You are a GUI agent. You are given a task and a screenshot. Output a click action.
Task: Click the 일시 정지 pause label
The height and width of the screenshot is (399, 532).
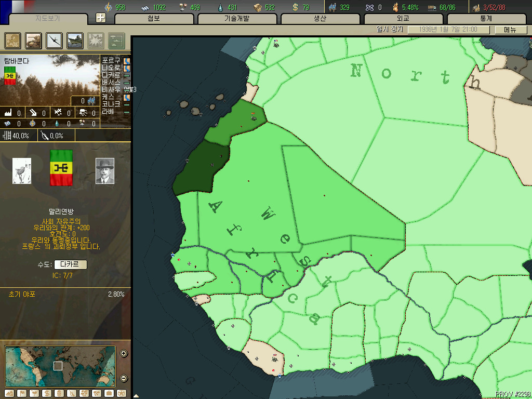coord(390,29)
